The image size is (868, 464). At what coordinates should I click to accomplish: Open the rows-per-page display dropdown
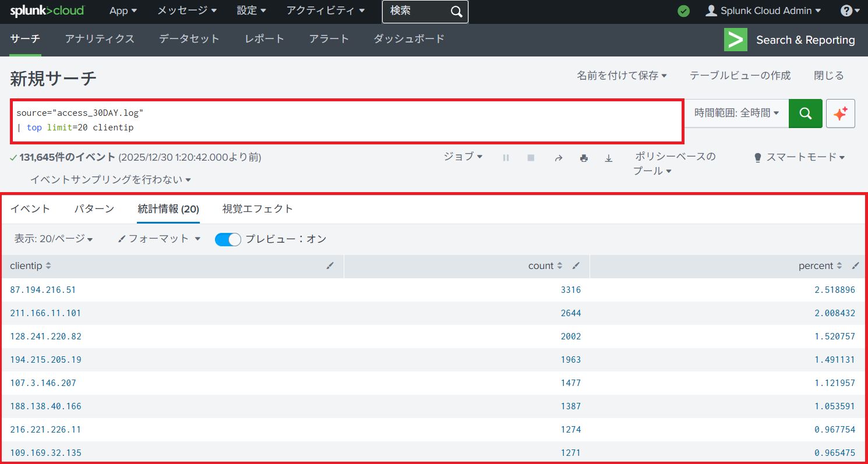pyautogui.click(x=54, y=239)
